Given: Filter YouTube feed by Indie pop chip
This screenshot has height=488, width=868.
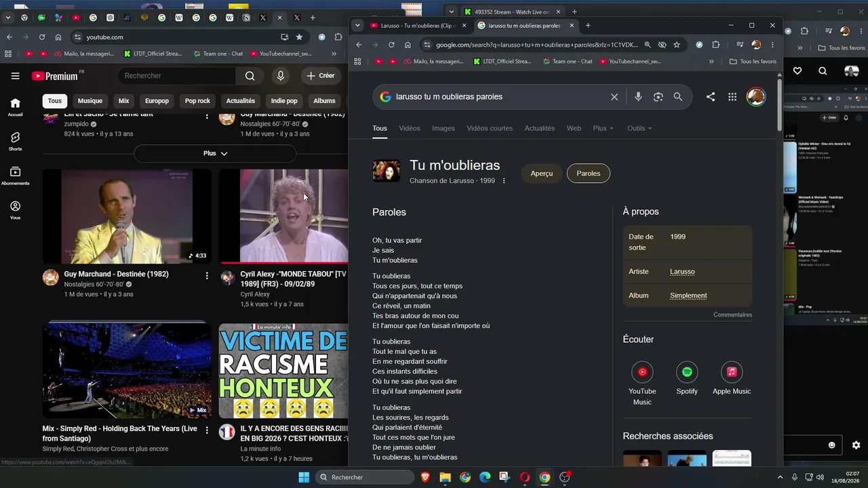Looking at the screenshot, I should coord(284,101).
